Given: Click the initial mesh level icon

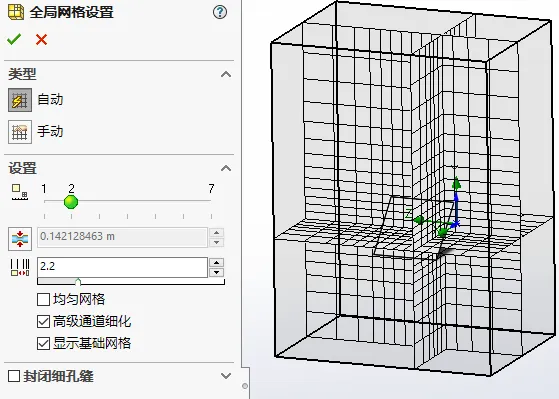Looking at the screenshot, I should click(x=20, y=192).
